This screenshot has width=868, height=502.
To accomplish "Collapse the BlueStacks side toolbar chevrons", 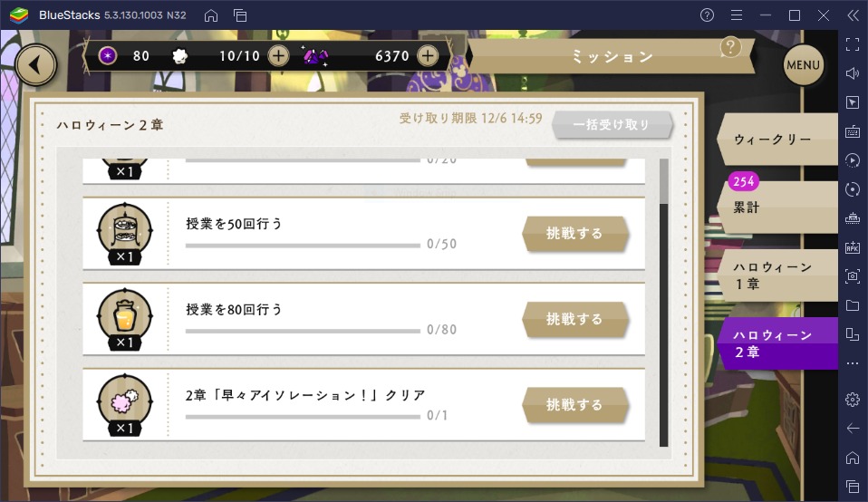I will click(x=854, y=14).
